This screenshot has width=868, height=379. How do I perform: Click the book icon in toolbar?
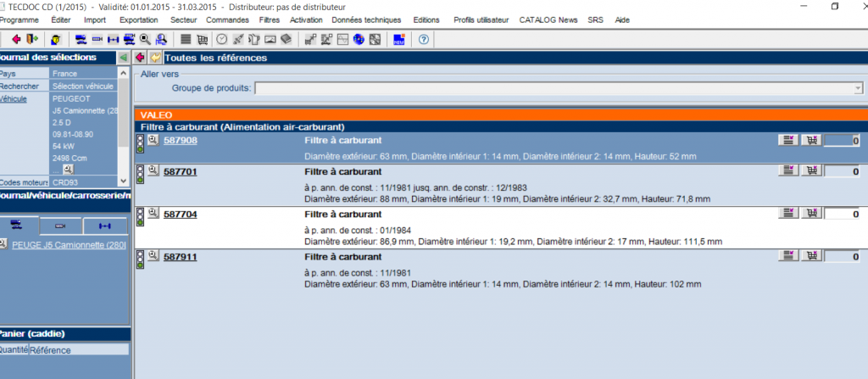point(286,39)
